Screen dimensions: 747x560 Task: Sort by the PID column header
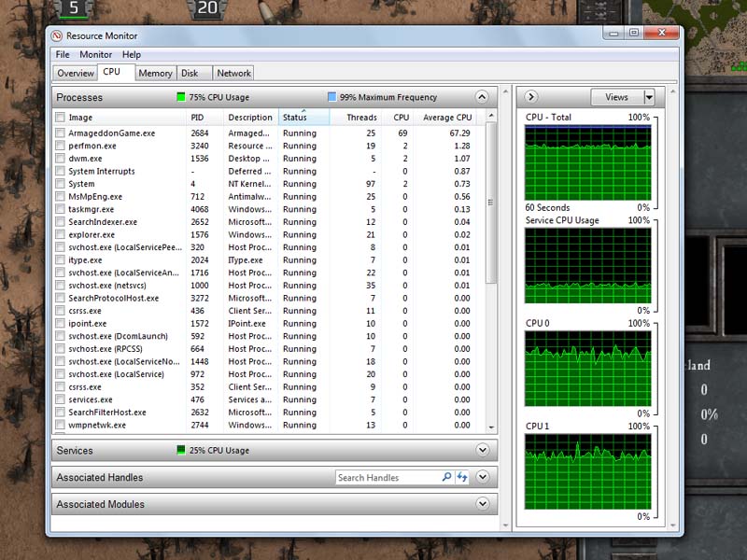[x=204, y=118]
